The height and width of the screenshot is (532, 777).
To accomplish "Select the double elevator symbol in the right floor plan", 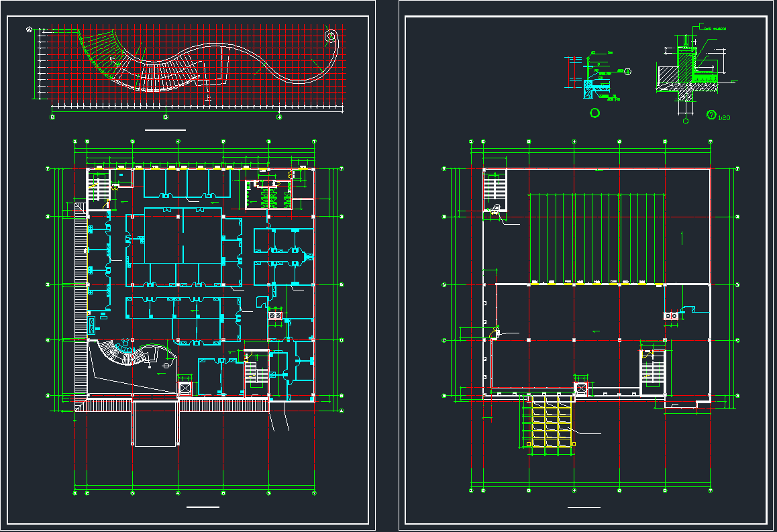I will click(670, 315).
